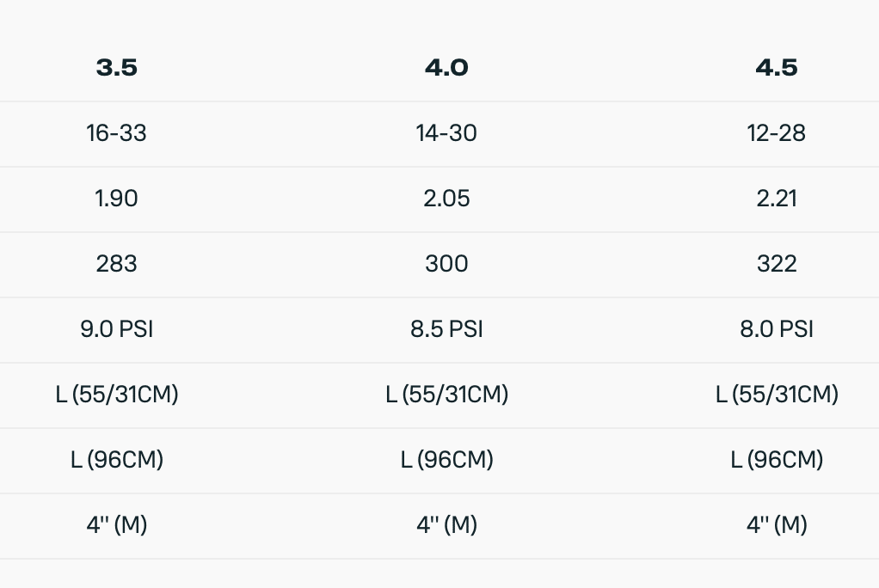
Task: Select the 4.0 column header
Action: pos(446,68)
